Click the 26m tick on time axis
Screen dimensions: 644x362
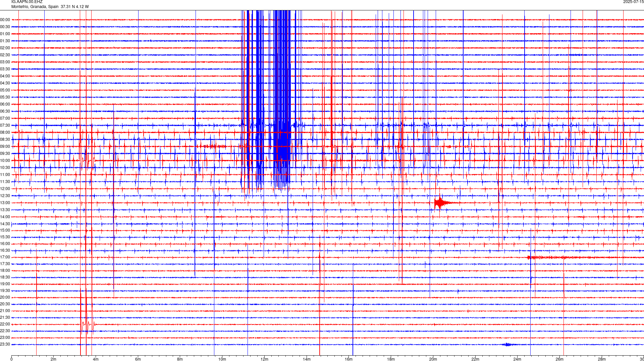point(559,359)
